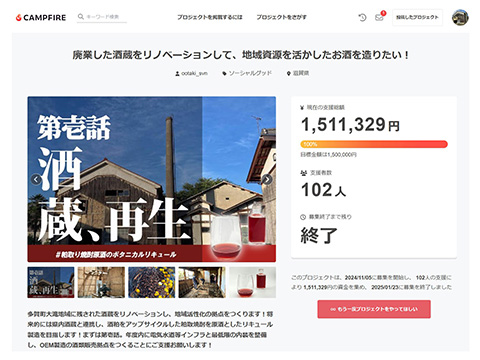Open プロジェクトをさがす menu item
Screen dimensions: 480x360
pos(281,17)
